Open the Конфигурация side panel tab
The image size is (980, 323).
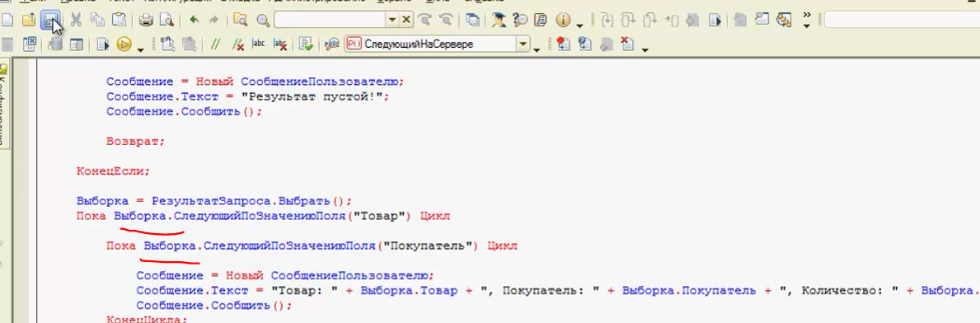pos(4,104)
